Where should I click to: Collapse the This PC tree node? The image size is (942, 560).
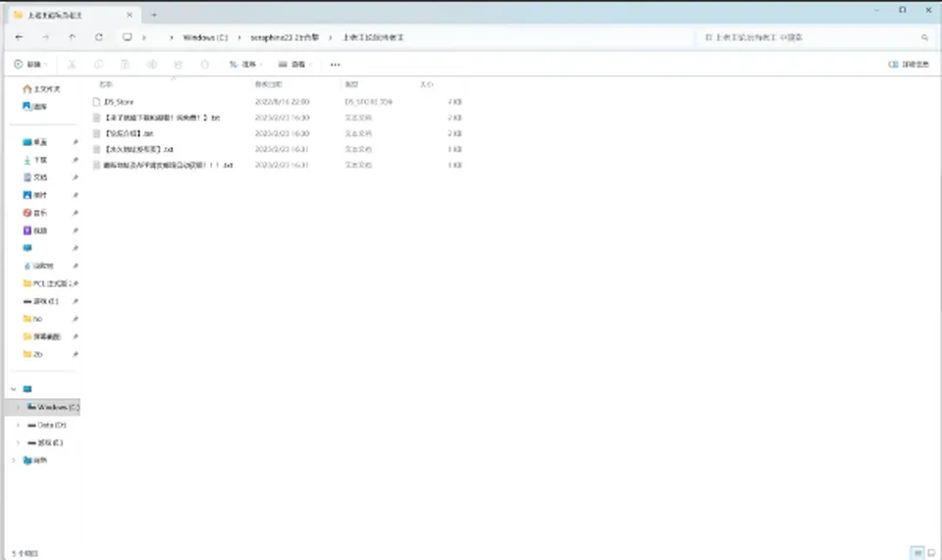click(13, 389)
